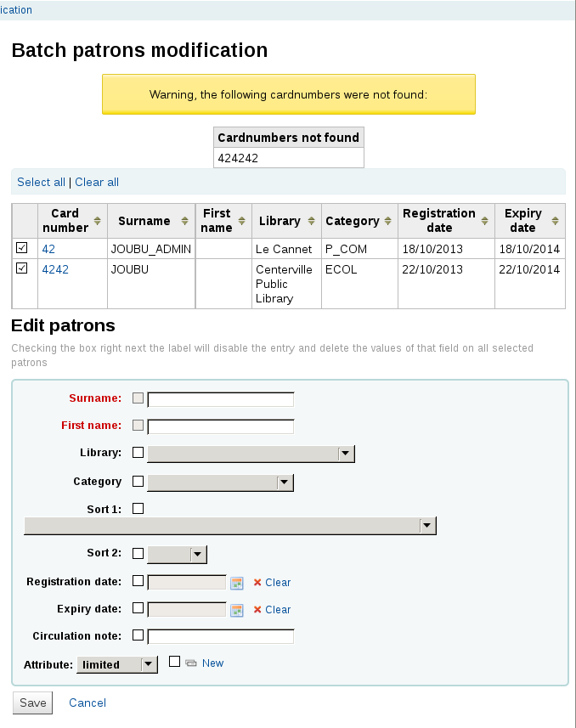
Task: Click into the Surname text field
Action: coord(221,399)
